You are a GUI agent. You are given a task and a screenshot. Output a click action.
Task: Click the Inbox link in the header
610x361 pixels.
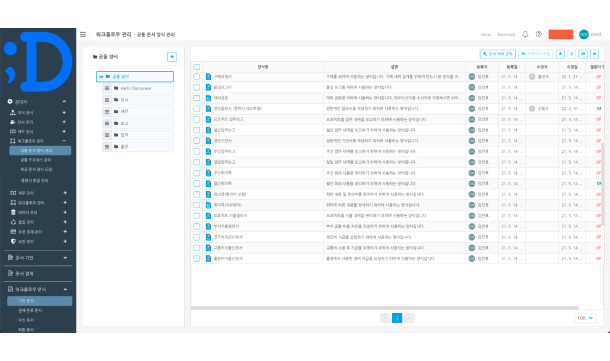coord(486,35)
